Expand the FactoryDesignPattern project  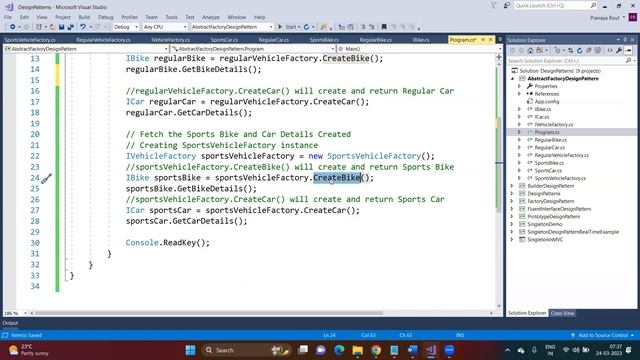point(512,201)
